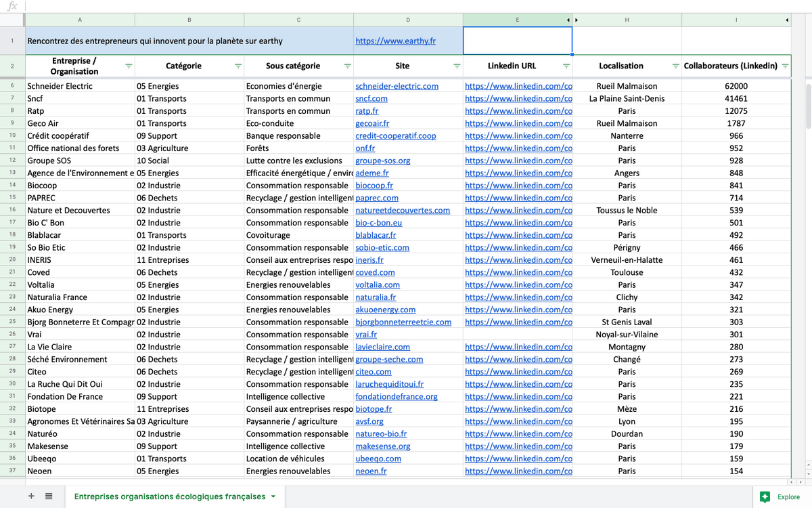The image size is (812, 508).
Task: Open the https://www.earthy.fr link
Action: pyautogui.click(x=396, y=41)
